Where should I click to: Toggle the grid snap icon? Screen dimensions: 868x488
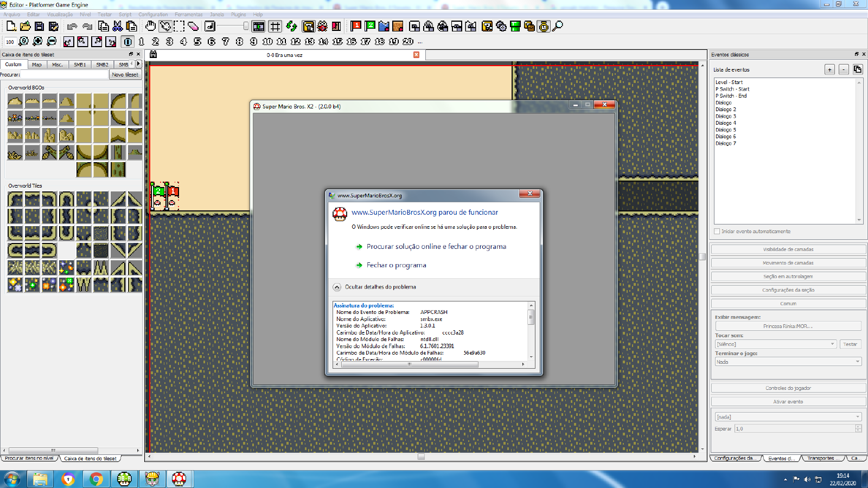coord(276,26)
